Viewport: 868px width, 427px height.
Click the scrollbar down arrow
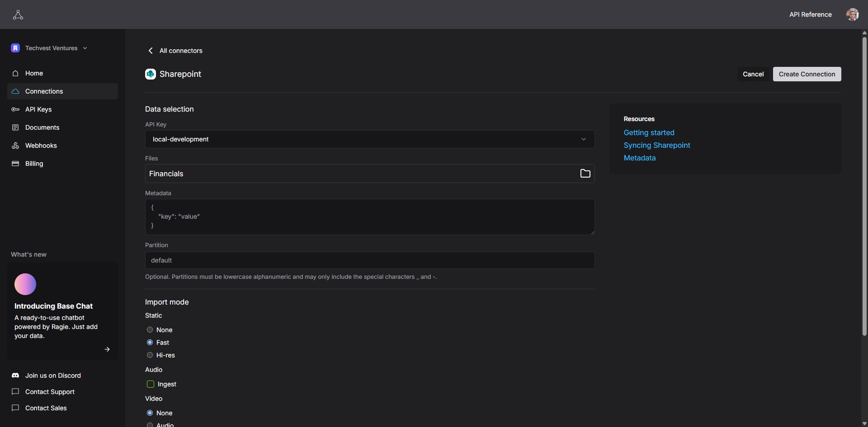click(864, 424)
